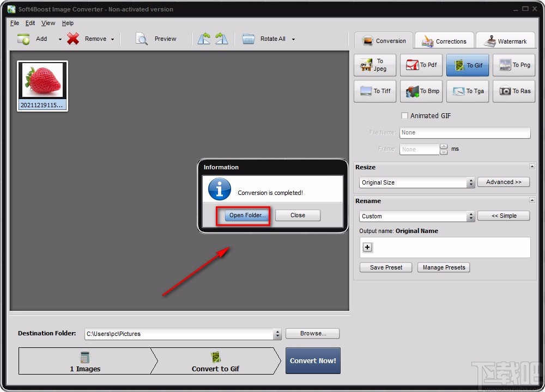Increase Frame value with stepper up
Viewport: 545px width, 392px height.
tap(444, 146)
